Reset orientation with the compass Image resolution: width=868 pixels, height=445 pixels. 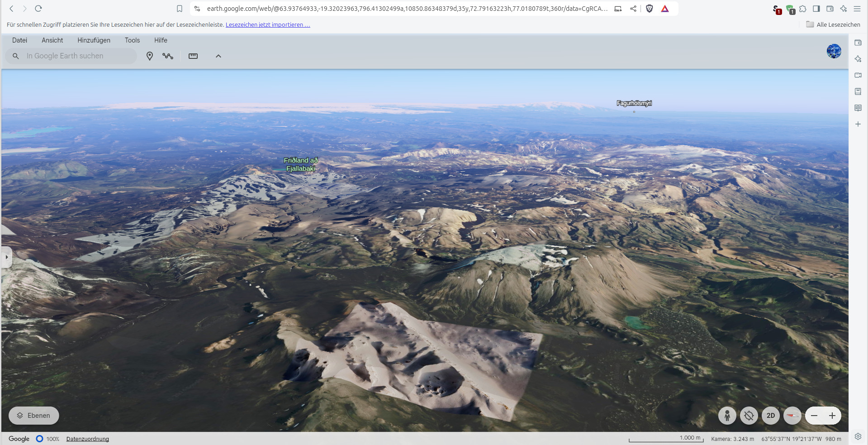(x=792, y=416)
